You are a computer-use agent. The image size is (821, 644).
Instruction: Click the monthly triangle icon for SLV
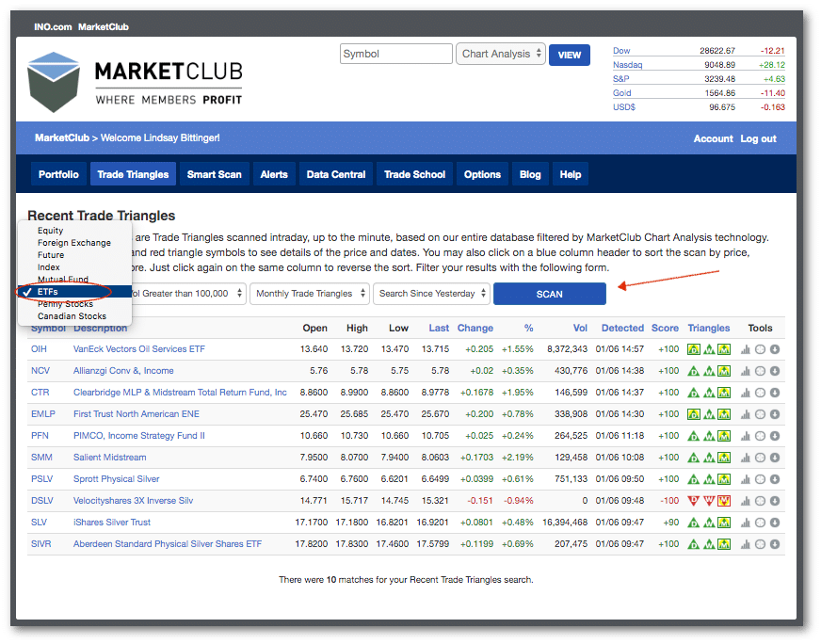click(724, 523)
